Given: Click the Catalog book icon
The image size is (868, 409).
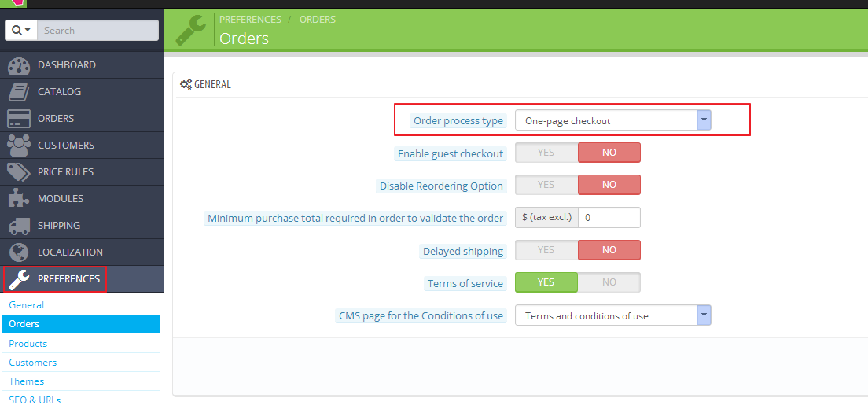Looking at the screenshot, I should pyautogui.click(x=19, y=92).
